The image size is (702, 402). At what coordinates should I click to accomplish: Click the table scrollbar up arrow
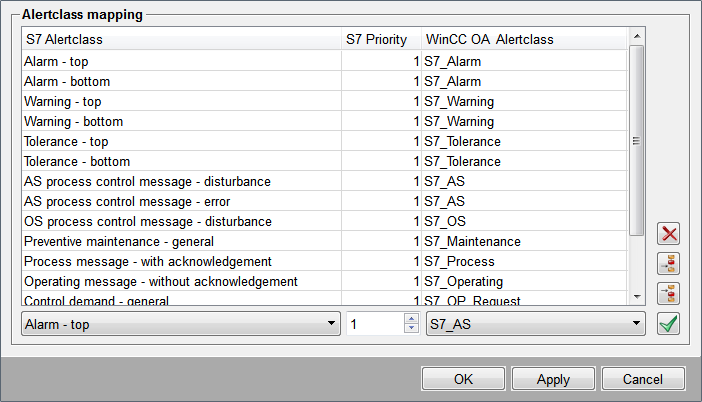point(637,36)
